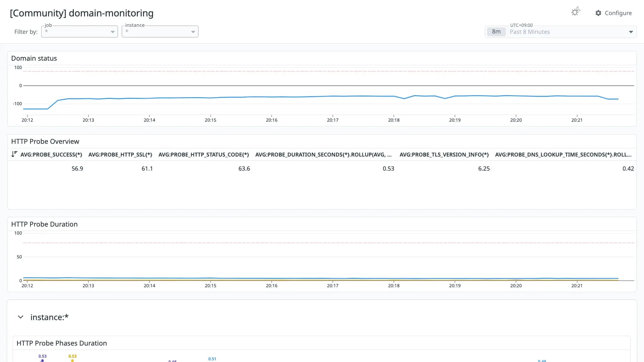Click the 20:15 tick on Domain status chart

pos(210,120)
